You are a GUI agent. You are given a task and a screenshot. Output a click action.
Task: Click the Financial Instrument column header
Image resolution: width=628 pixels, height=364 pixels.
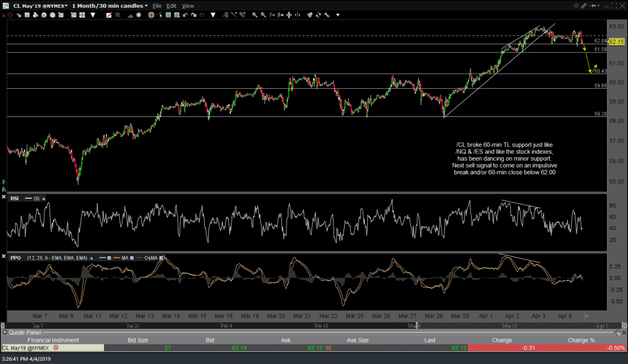click(53, 340)
